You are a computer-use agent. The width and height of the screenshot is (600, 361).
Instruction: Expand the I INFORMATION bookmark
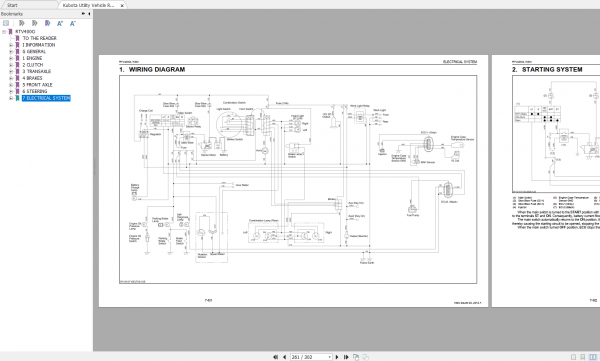pyautogui.click(x=11, y=45)
